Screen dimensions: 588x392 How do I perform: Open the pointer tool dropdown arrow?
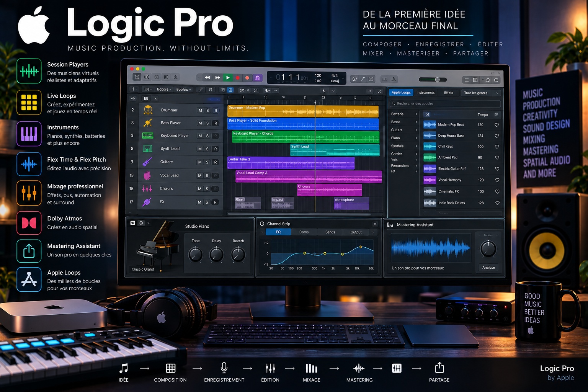point(333,91)
